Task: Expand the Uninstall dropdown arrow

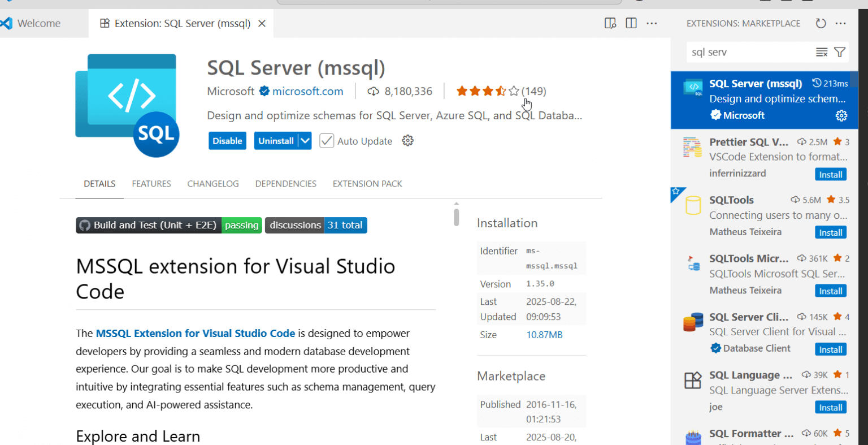Action: tap(305, 141)
